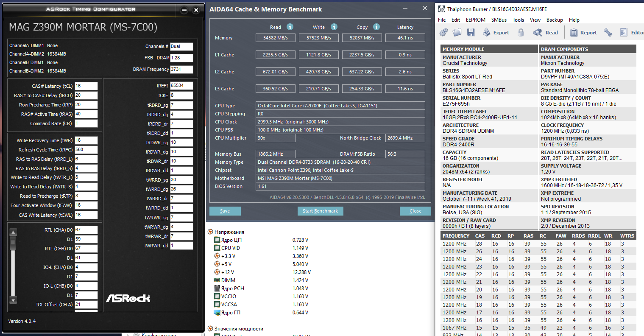Open the Editor from Thaiphoon Burner toolbar
The height and width of the screenshot is (336, 644).
632,33
